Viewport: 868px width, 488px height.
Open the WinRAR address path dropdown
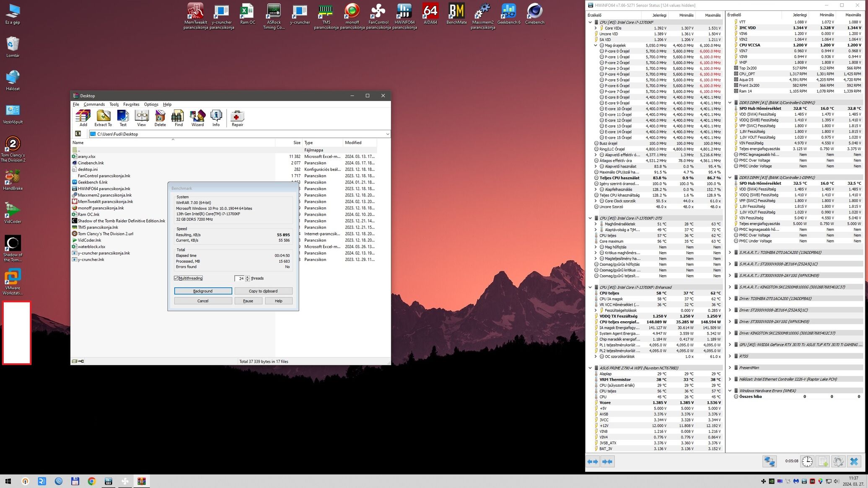(387, 134)
